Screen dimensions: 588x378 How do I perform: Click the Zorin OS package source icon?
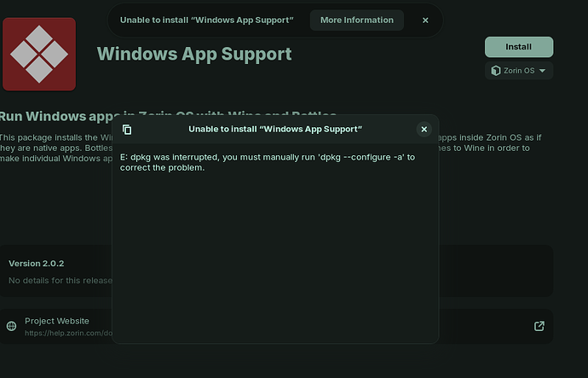tap(496, 71)
